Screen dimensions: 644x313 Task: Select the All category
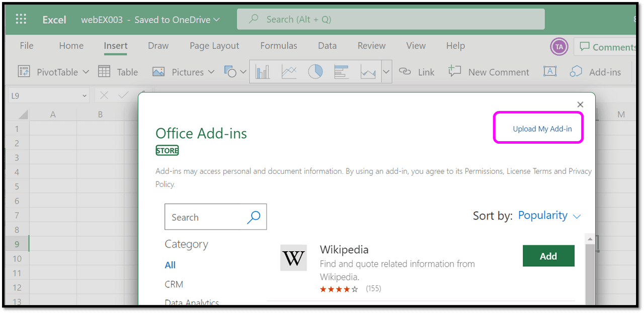[x=170, y=265]
